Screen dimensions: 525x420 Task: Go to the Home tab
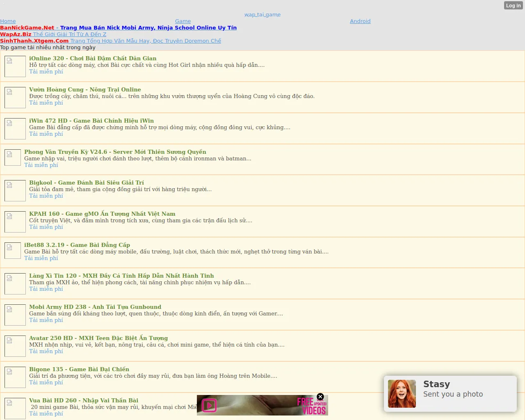pos(8,21)
